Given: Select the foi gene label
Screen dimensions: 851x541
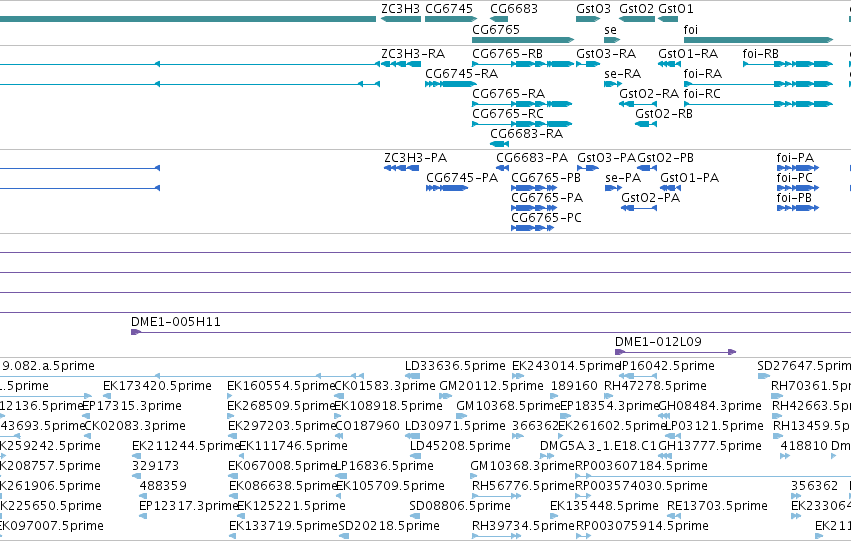Looking at the screenshot, I should [690, 29].
